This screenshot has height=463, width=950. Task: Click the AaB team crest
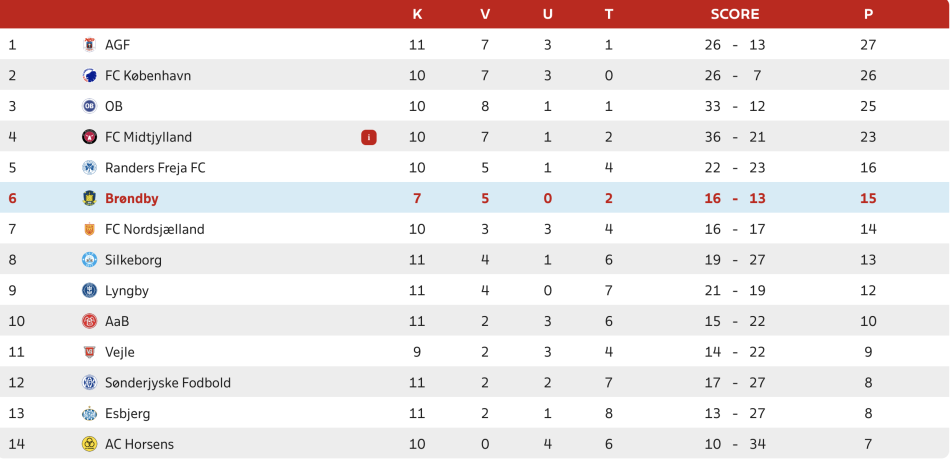[89, 321]
